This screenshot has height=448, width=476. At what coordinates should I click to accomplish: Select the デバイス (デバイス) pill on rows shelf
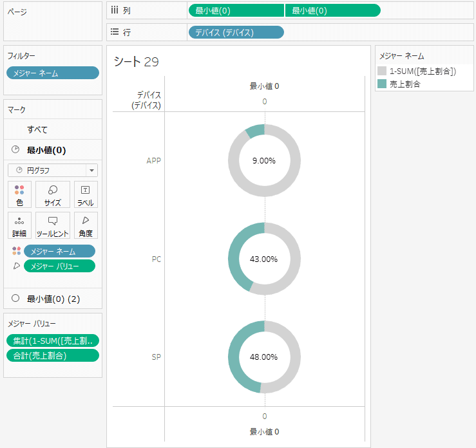click(236, 32)
